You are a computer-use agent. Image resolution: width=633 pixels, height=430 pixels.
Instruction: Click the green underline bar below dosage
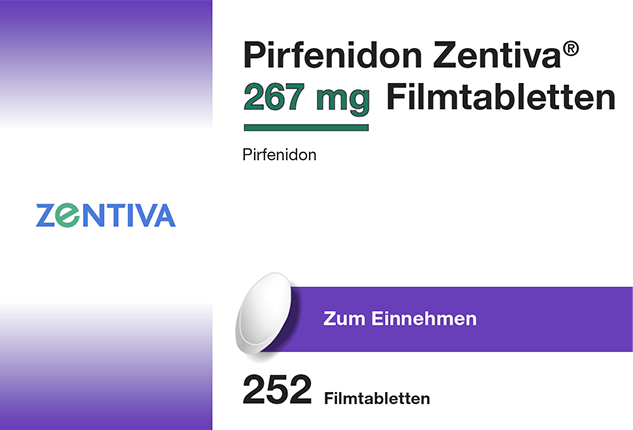(306, 128)
